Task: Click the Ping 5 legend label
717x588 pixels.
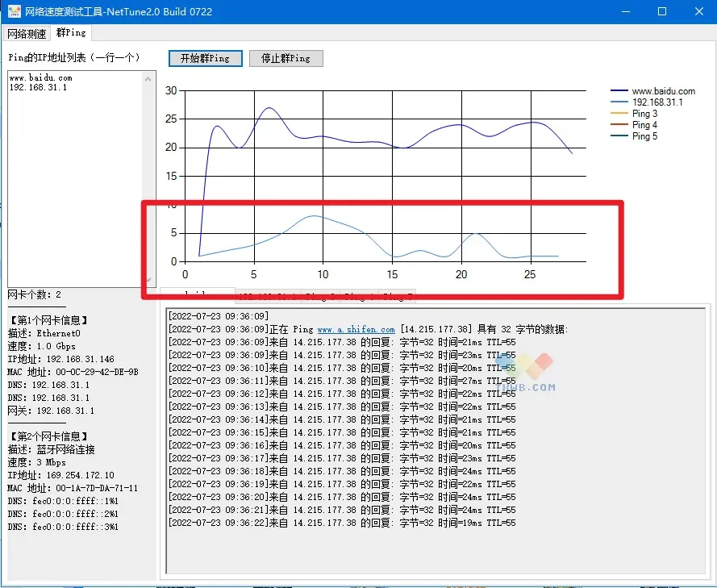Action: click(x=644, y=136)
